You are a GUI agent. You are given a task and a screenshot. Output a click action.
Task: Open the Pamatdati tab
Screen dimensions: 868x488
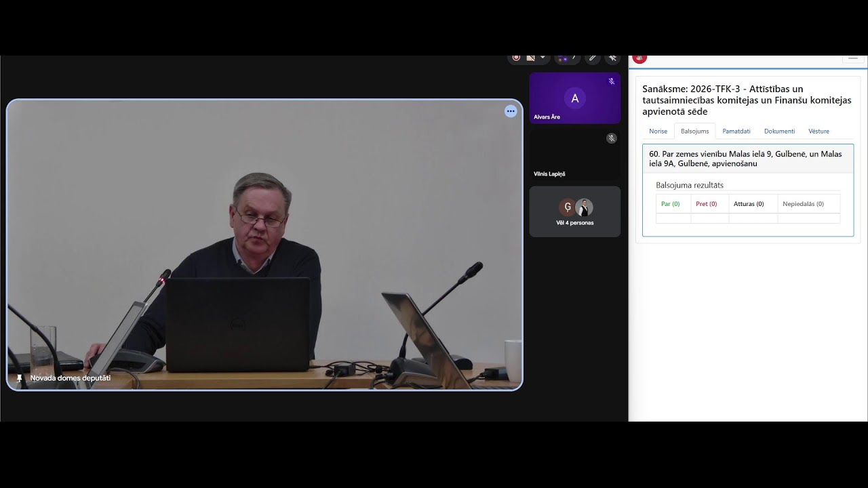tap(736, 131)
